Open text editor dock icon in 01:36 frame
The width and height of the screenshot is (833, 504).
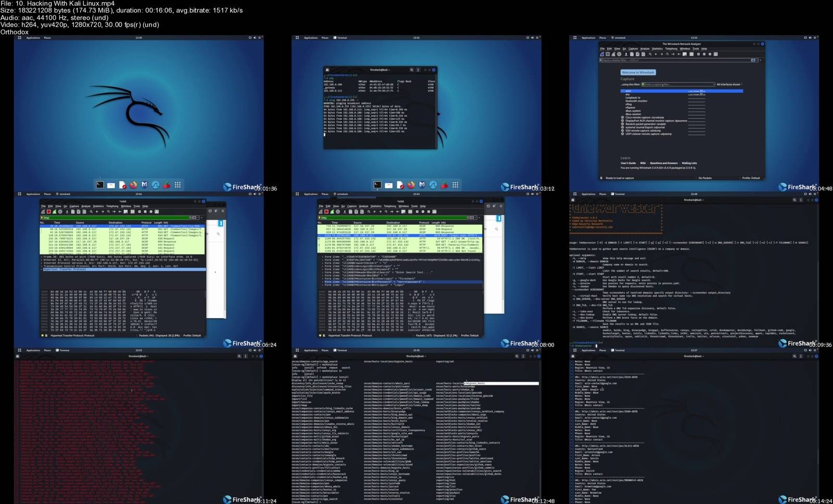pos(122,185)
